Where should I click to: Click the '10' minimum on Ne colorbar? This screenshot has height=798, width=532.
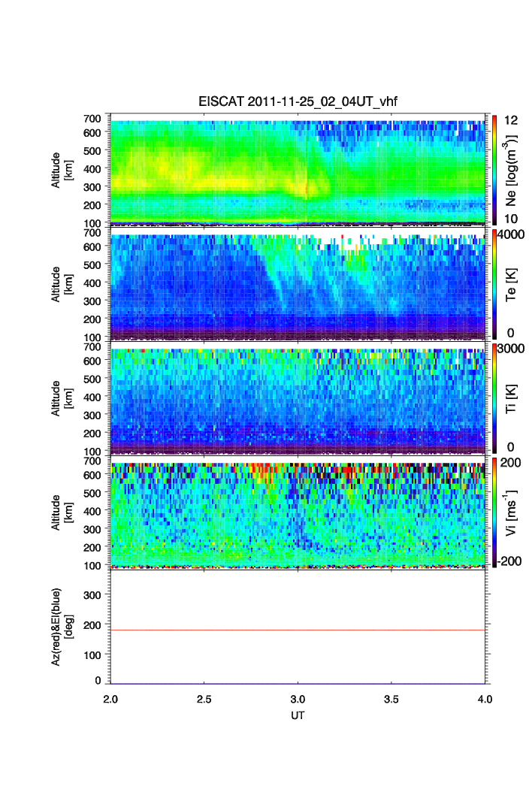511,219
